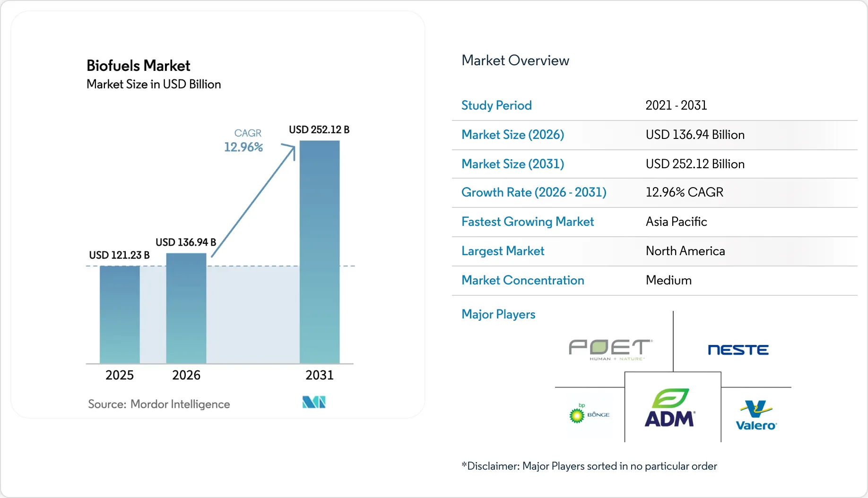
Task: Click the Valero logo
Action: coord(756,416)
